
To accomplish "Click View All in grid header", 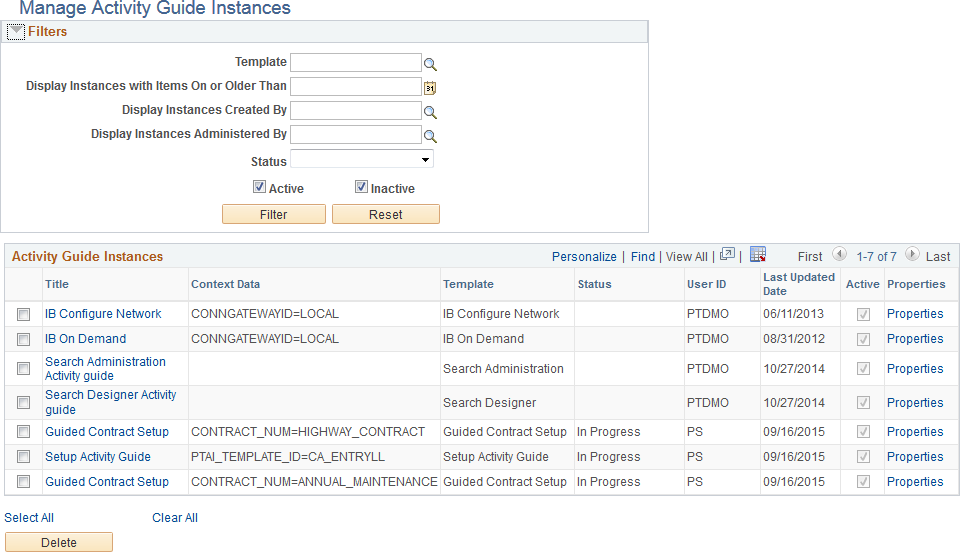I will click(x=686, y=257).
